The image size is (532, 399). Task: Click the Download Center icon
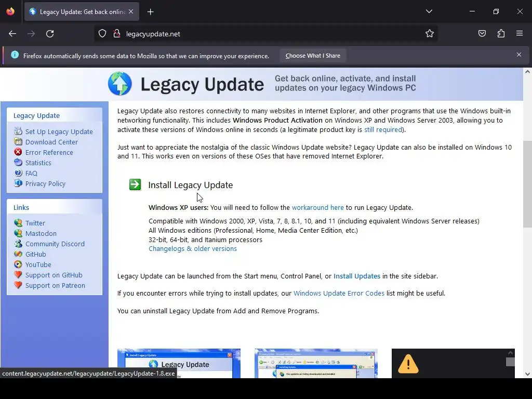coord(18,141)
